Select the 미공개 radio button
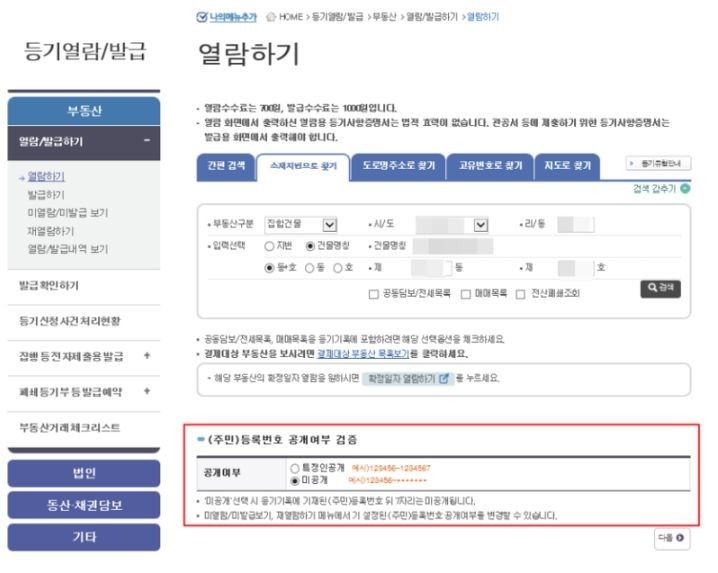 click(x=295, y=480)
